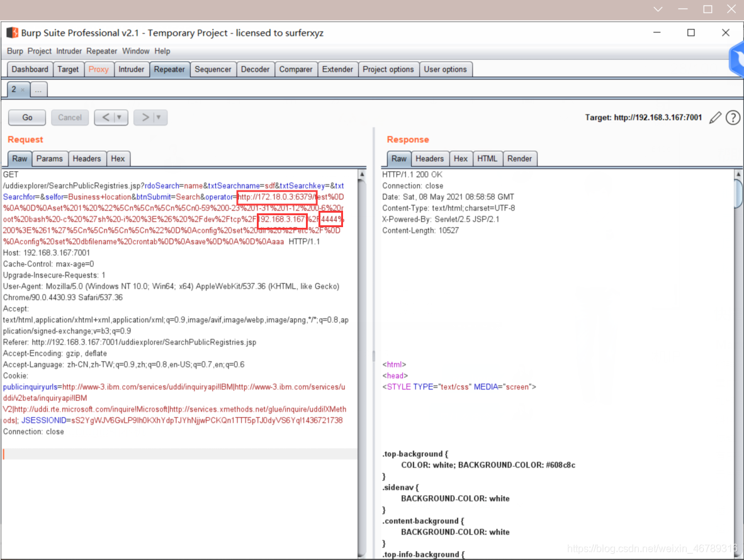Screen dimensions: 744x560
Task: Click the Connection: close request line
Action: (x=34, y=432)
